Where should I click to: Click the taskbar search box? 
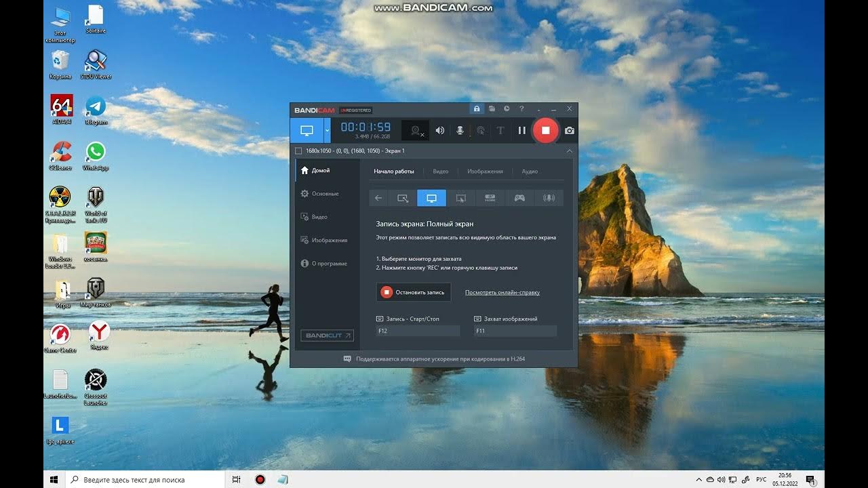pyautogui.click(x=144, y=479)
